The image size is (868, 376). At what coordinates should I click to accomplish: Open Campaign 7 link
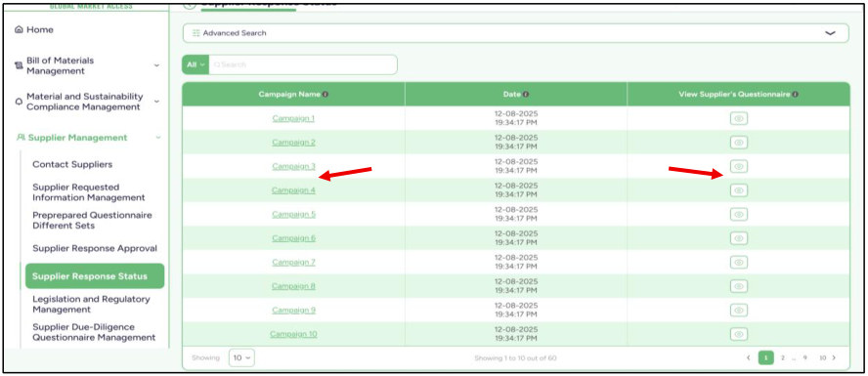tap(293, 262)
